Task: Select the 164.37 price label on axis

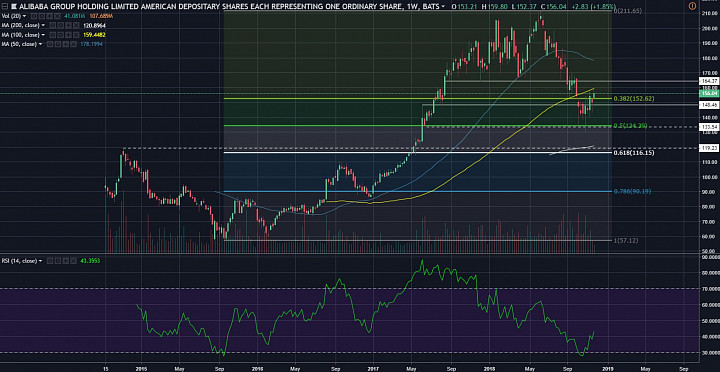Action: [x=709, y=80]
